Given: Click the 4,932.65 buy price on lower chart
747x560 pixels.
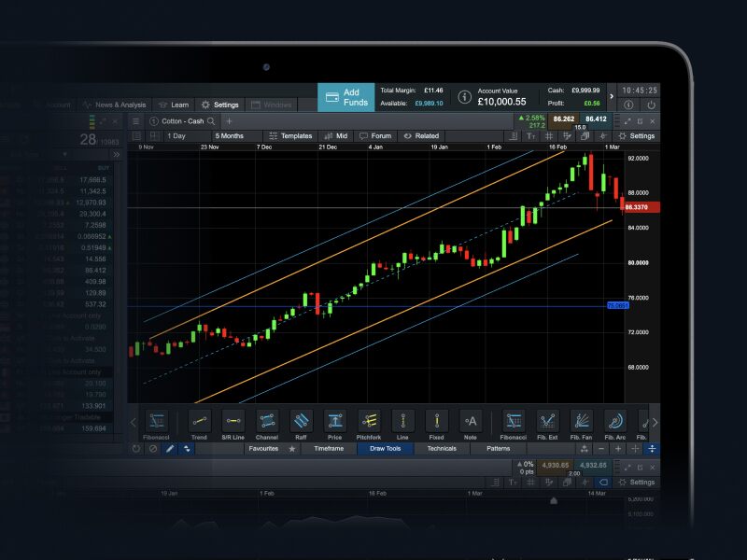Looking at the screenshot, I should [593, 466].
